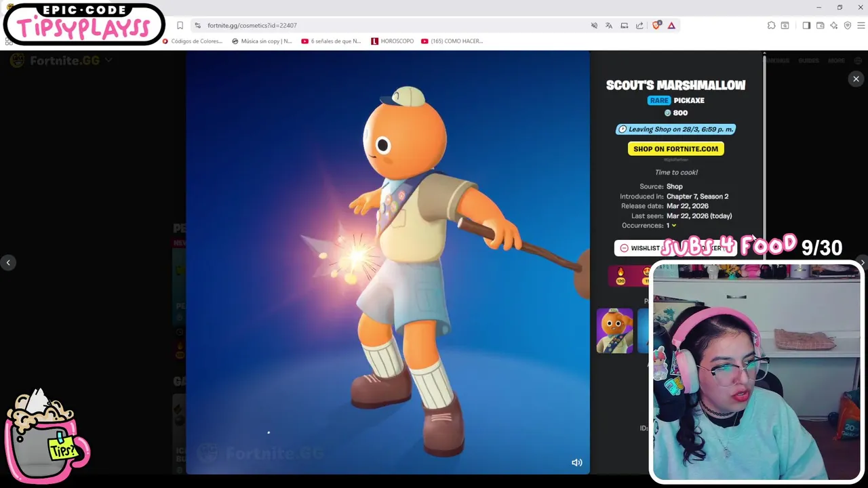This screenshot has width=868, height=488.
Task: Click the Time to cook! description
Action: coord(676,172)
